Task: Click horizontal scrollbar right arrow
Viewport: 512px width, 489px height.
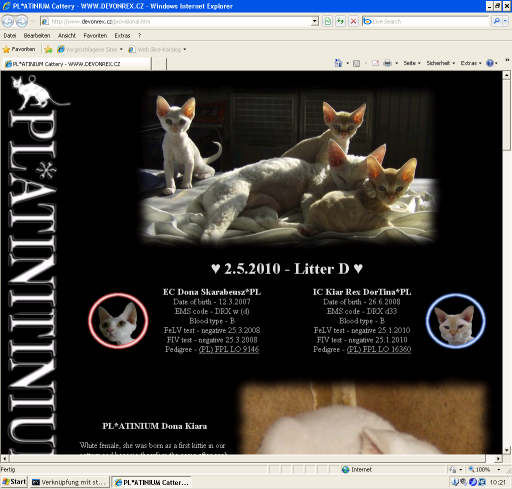Action: [x=498, y=458]
